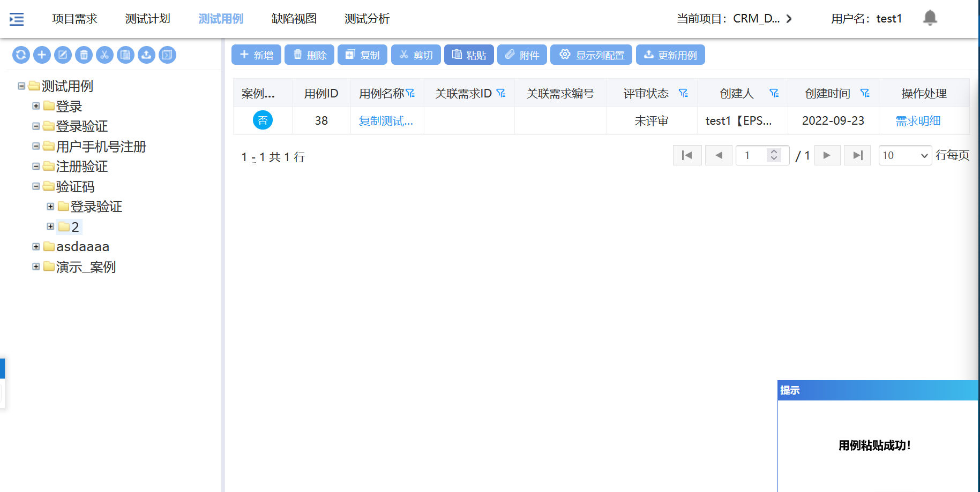The width and height of the screenshot is (980, 492).
Task: Select the asdaaaa folder in tree
Action: [x=83, y=247]
